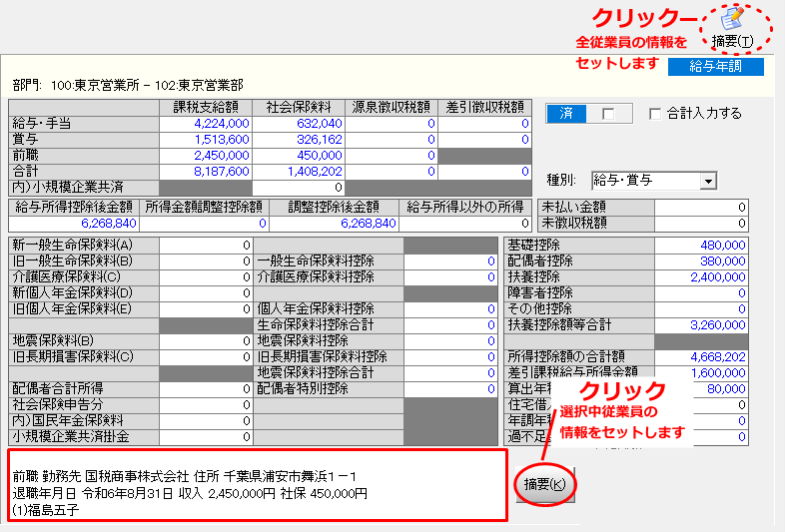Click the 給与所得控除後金額 value cell
Viewport: 785px width, 532px height.
coord(72,223)
